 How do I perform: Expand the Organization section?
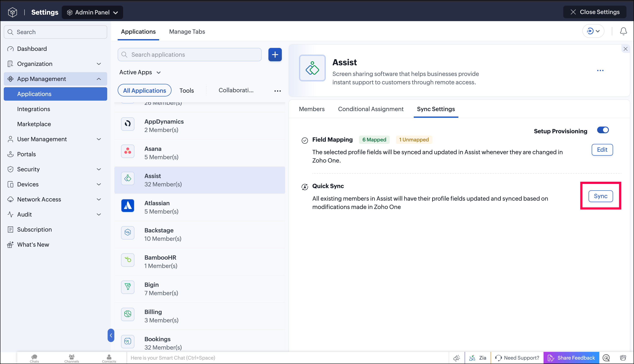tap(55, 64)
